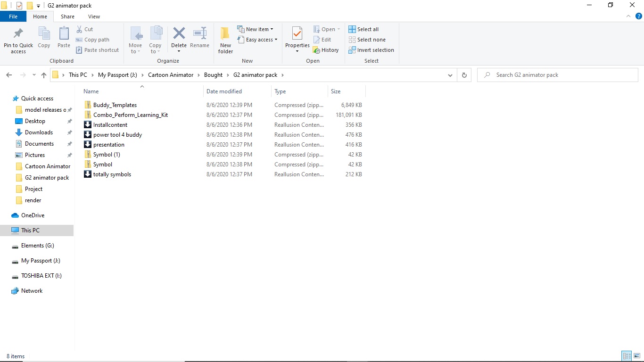Viewport: 644px width, 362px height.
Task: Click the Search G2 animator pack box
Action: [558, 75]
